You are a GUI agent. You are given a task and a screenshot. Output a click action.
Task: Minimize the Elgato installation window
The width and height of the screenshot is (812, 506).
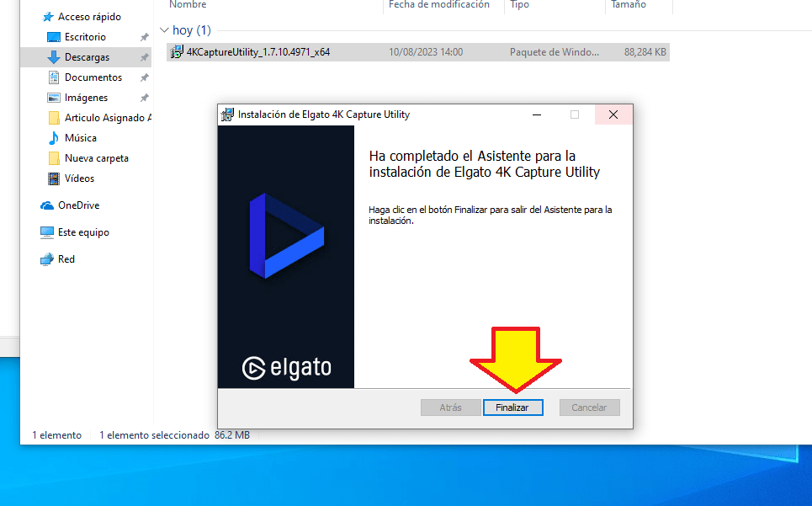pos(536,115)
